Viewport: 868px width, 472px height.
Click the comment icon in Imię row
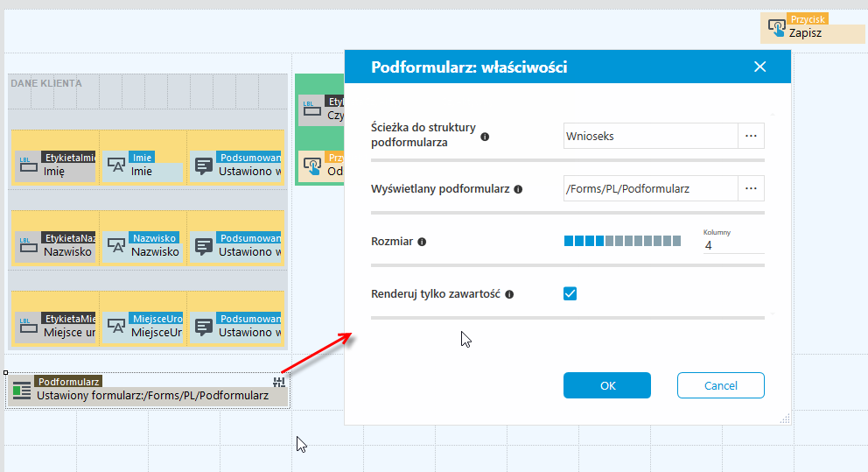204,166
